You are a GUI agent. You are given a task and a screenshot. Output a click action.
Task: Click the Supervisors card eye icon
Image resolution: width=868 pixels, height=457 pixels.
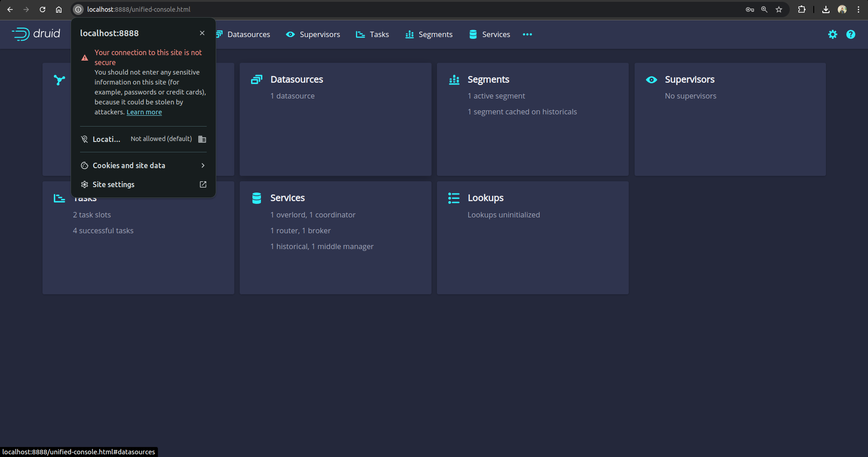(651, 80)
